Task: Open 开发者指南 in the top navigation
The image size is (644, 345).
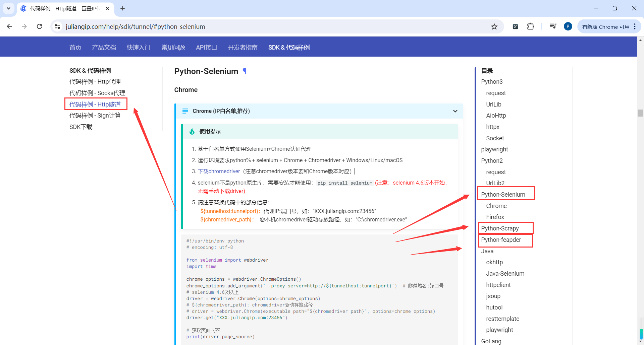Action: (x=243, y=48)
